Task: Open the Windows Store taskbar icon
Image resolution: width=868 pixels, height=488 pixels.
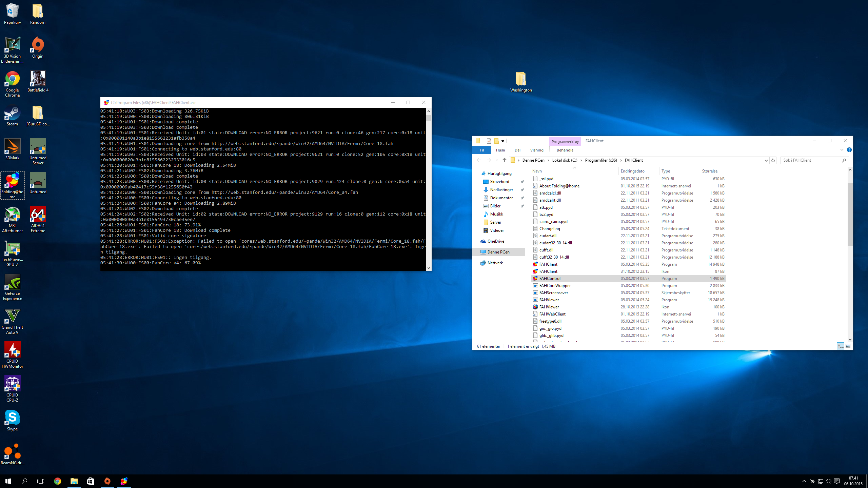Action: click(x=91, y=481)
